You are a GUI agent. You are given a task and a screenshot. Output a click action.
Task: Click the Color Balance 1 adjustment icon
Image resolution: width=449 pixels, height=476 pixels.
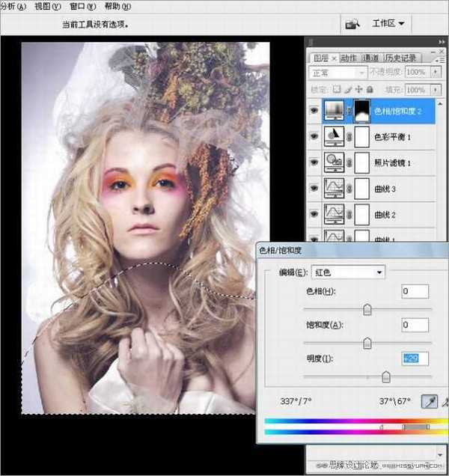(x=333, y=137)
